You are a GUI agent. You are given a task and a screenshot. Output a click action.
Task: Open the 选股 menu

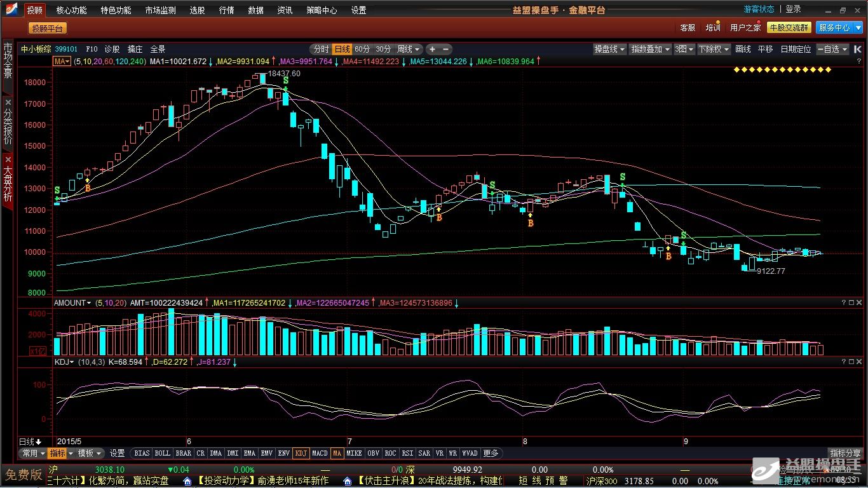tap(197, 10)
